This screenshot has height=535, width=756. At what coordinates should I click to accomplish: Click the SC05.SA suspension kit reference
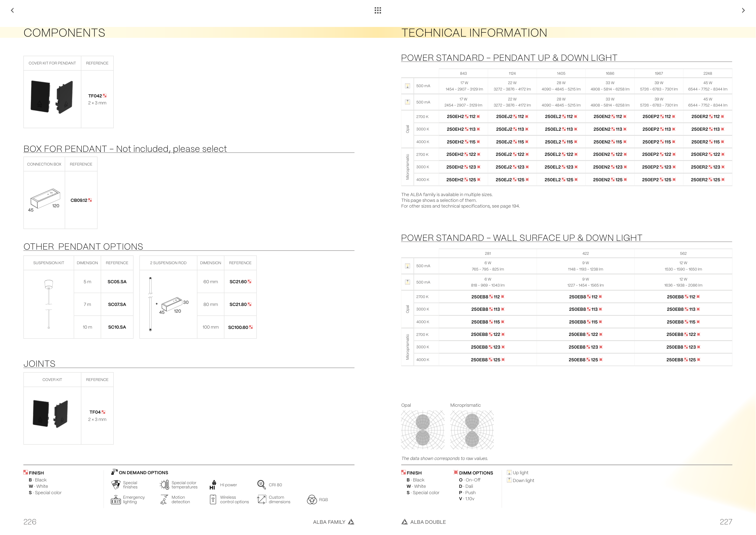[117, 282]
